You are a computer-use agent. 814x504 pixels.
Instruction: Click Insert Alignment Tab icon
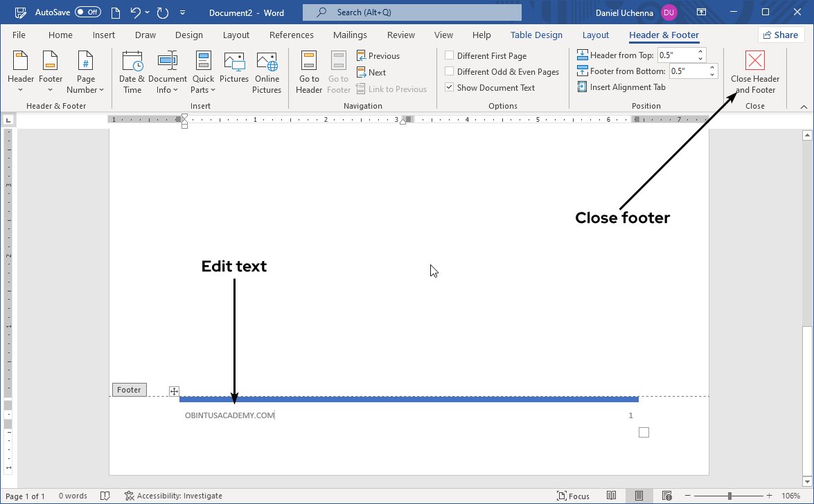pyautogui.click(x=583, y=87)
